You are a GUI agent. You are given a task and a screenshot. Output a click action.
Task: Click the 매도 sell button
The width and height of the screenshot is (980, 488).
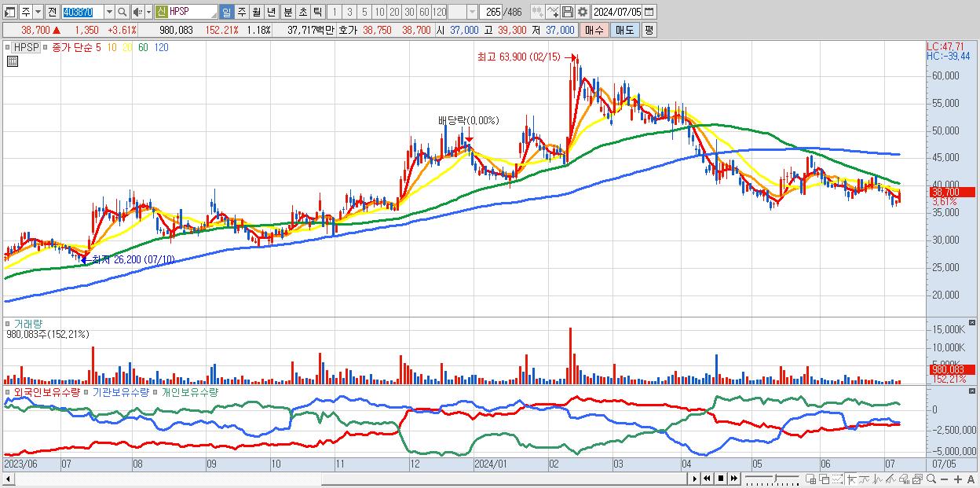(624, 30)
